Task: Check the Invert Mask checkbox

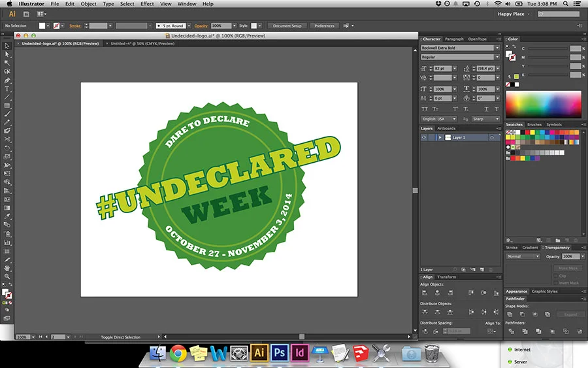Action: pos(556,283)
